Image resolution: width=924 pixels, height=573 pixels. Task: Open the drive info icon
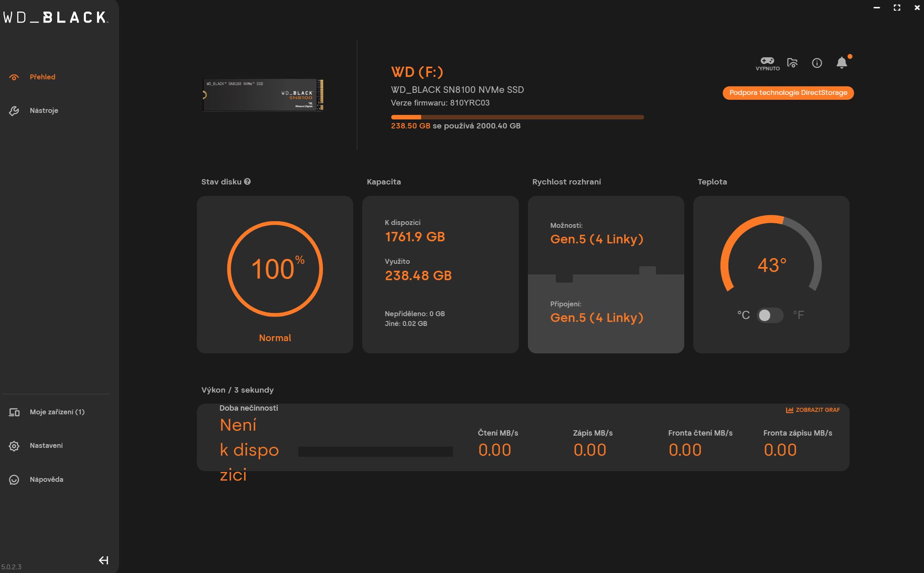click(817, 63)
